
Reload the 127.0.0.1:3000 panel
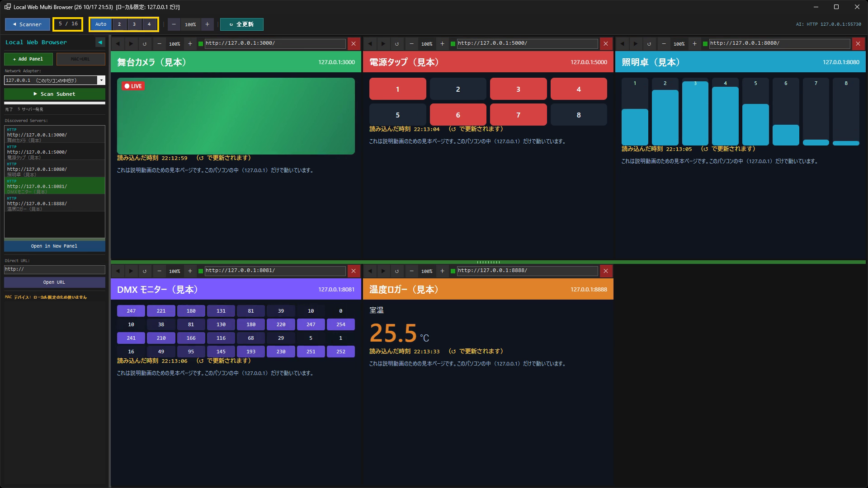point(145,44)
